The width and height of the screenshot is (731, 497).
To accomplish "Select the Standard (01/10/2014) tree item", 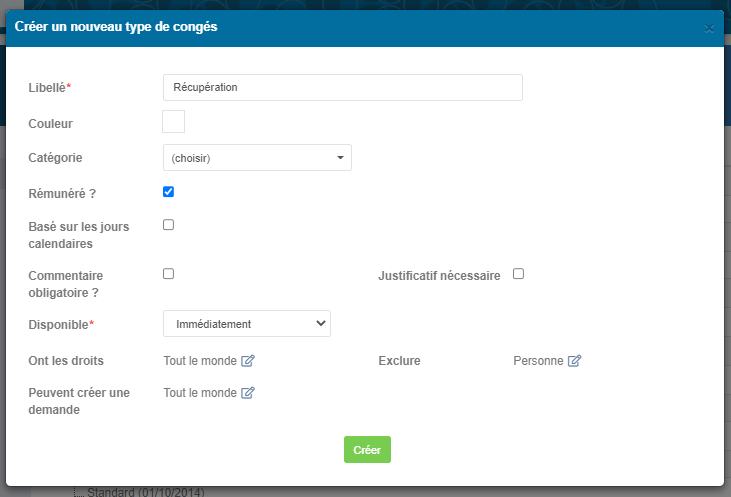I will 145,492.
